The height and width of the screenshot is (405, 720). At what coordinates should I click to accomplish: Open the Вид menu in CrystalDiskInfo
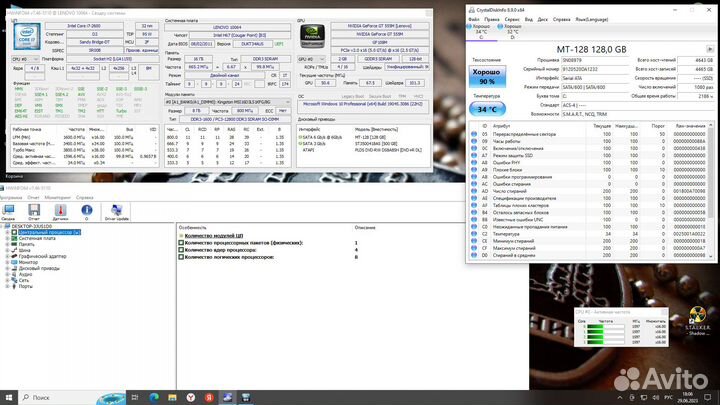click(x=529, y=19)
